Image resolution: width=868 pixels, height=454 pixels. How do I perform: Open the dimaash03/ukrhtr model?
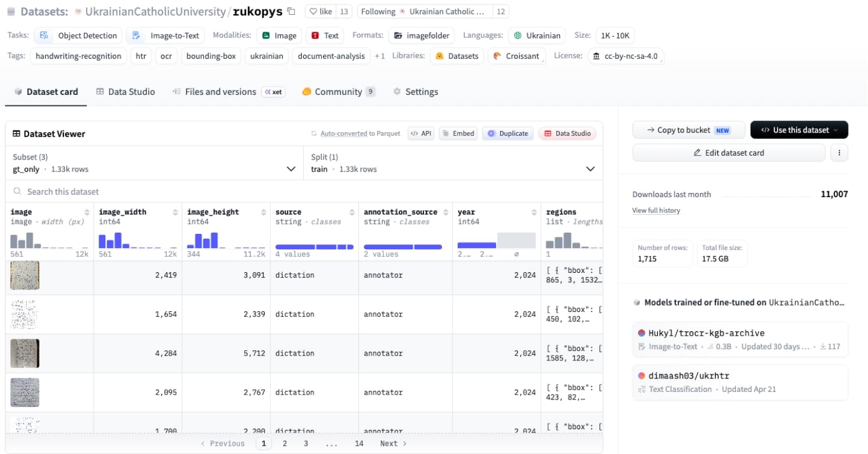pos(740,382)
